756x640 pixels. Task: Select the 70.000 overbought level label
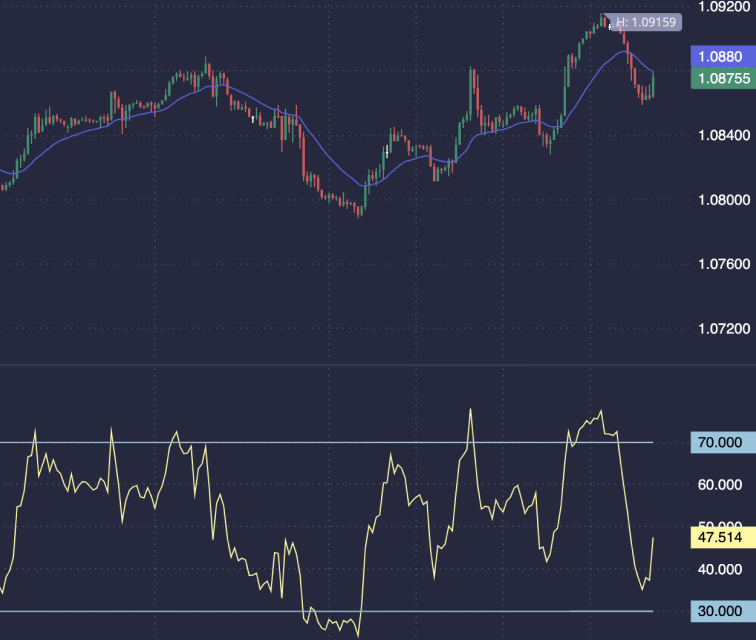pos(722,442)
